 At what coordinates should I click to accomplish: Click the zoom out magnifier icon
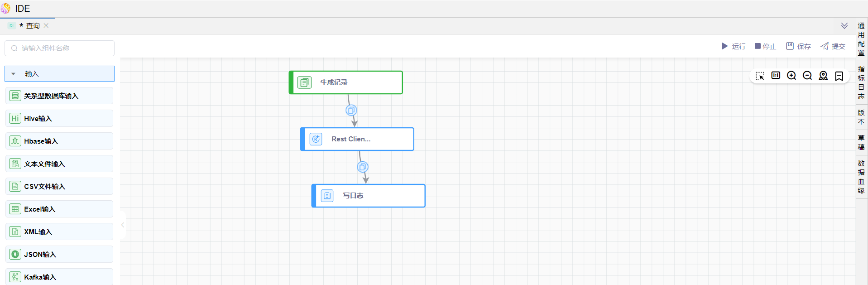(807, 76)
